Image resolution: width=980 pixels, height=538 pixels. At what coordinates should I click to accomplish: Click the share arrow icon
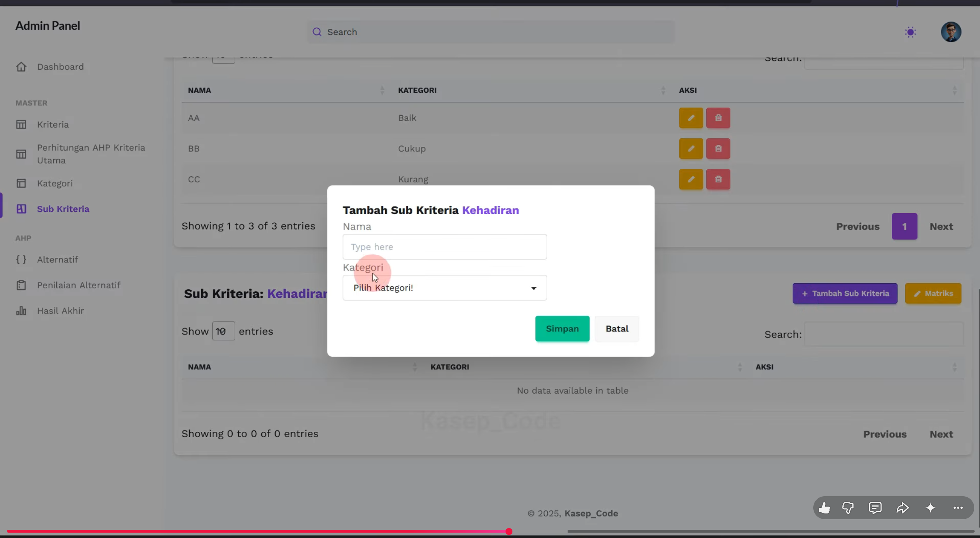click(903, 508)
